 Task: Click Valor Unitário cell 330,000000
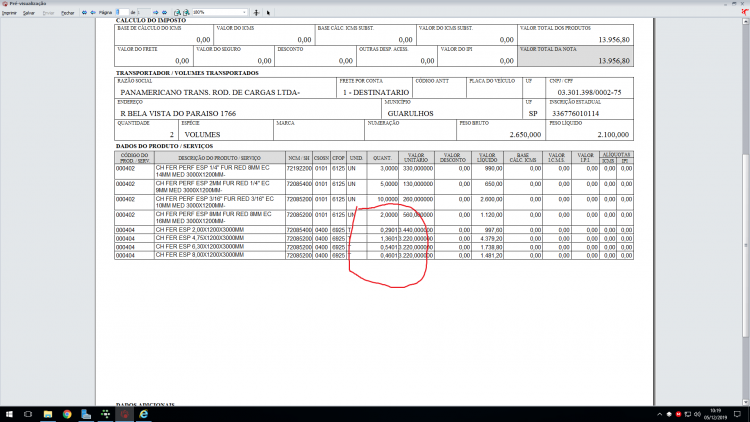coord(417,169)
